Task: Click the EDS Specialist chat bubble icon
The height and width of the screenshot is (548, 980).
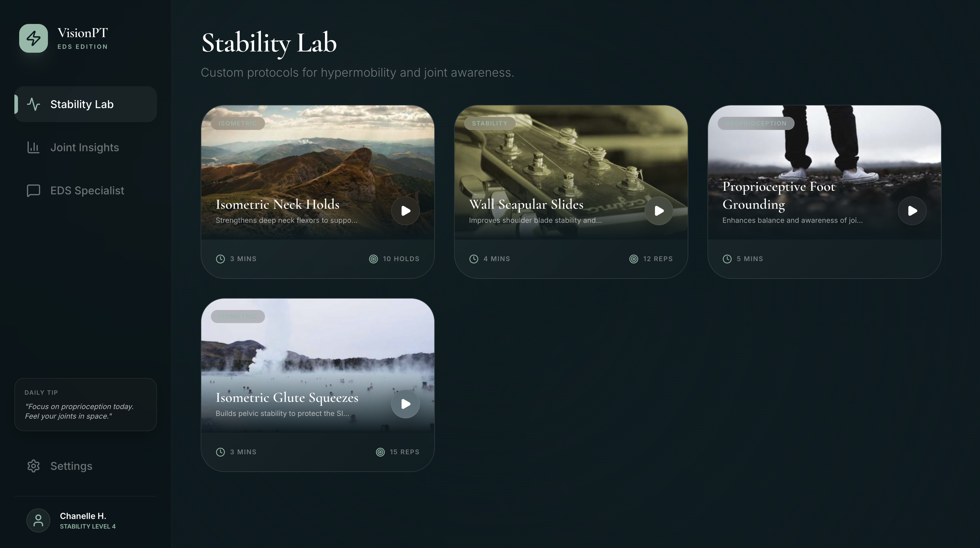Action: tap(34, 190)
